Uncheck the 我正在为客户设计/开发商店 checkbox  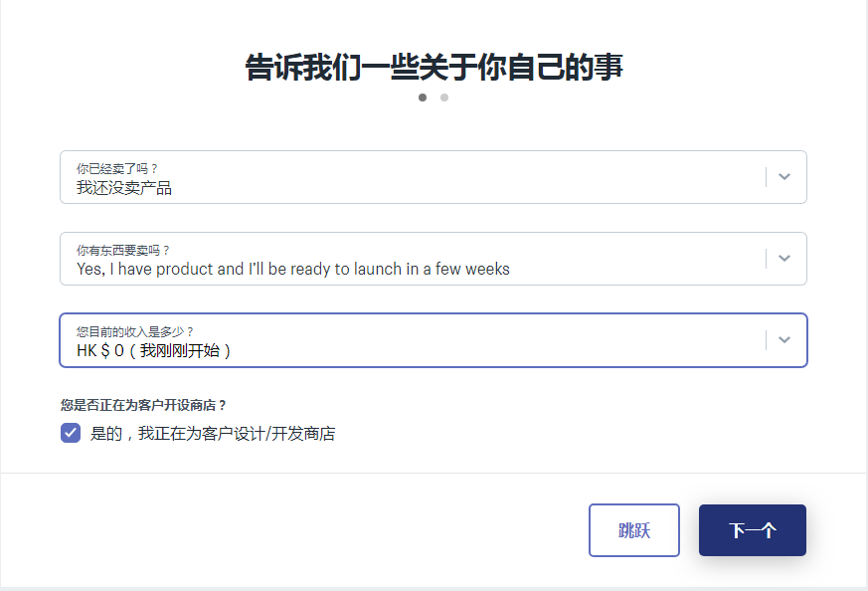coord(71,433)
